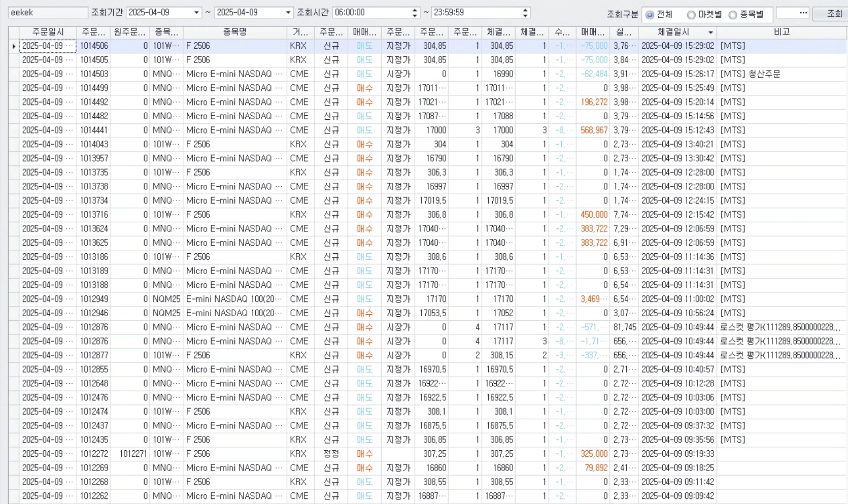
Task: Click inside the 23:59:59 time field
Action: [x=476, y=12]
